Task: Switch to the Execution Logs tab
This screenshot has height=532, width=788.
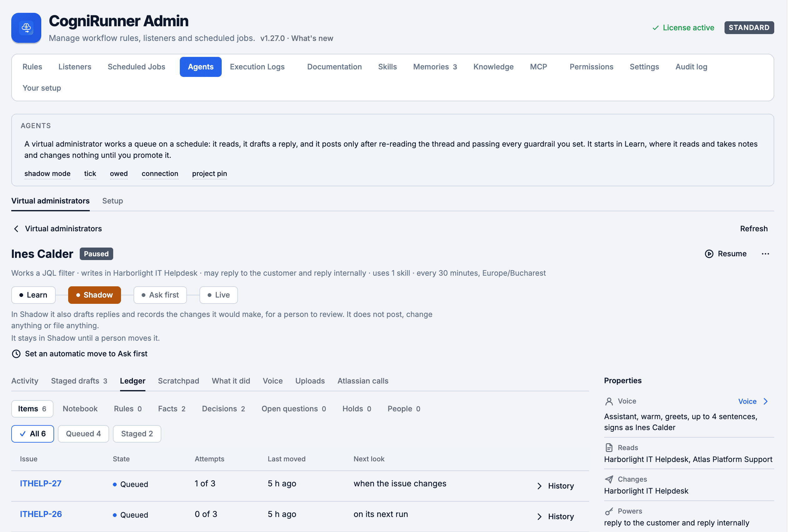Action: click(257, 67)
